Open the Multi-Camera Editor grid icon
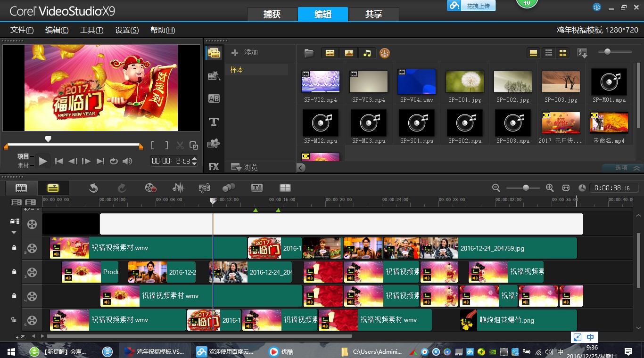 (x=285, y=188)
